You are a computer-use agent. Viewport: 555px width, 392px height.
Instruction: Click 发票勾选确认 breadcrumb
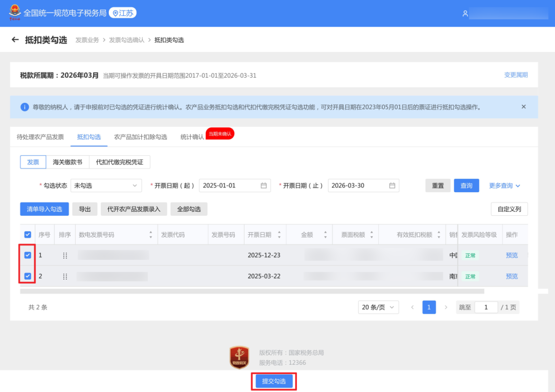[126, 40]
